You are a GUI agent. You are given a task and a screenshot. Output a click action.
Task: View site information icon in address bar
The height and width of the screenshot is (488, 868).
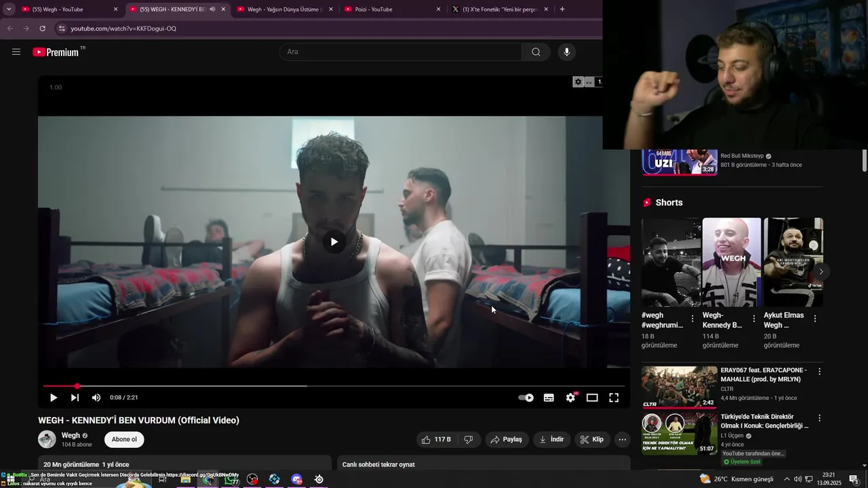[x=62, y=28]
